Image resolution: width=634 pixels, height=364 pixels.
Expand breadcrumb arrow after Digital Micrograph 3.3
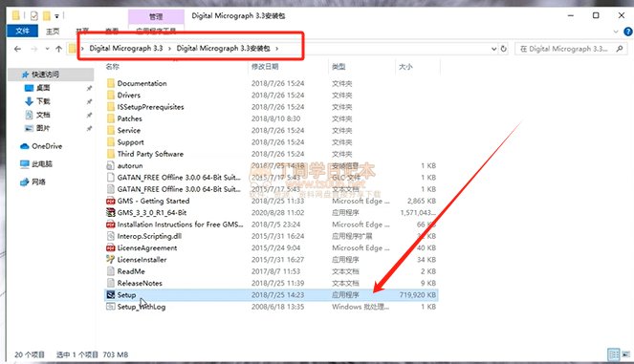(x=169, y=49)
